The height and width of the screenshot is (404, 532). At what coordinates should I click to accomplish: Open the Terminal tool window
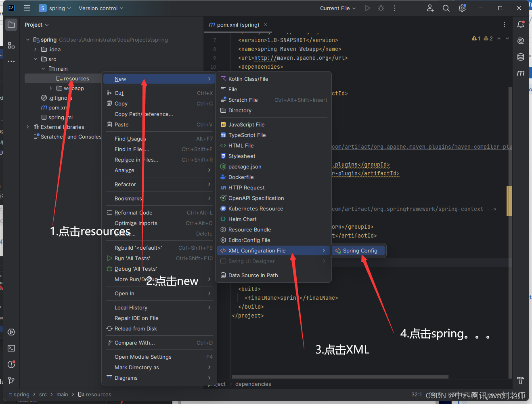11,348
